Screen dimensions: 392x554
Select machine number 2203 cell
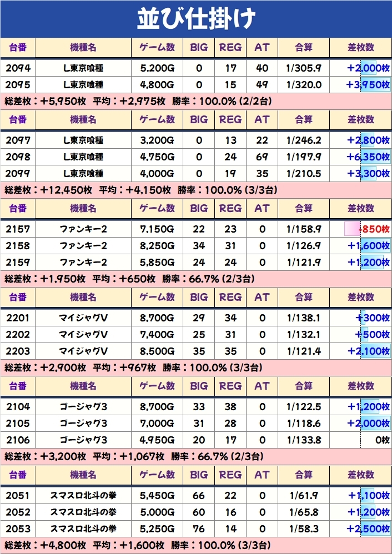(x=18, y=351)
